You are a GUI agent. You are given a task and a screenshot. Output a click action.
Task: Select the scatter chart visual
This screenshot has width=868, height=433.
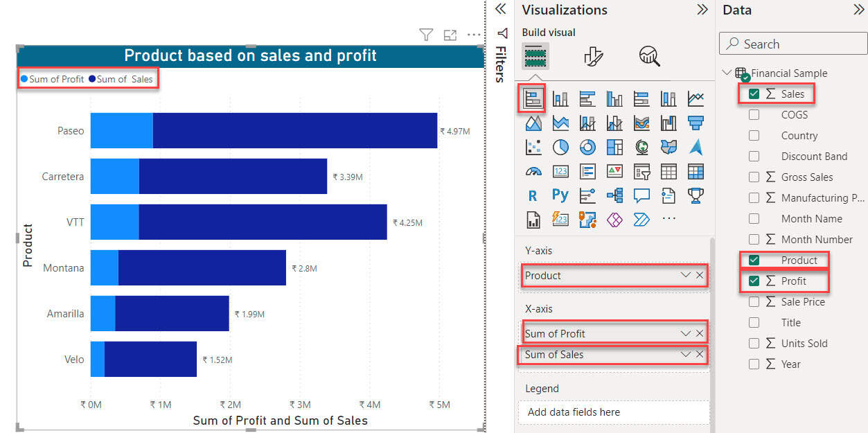(x=533, y=147)
